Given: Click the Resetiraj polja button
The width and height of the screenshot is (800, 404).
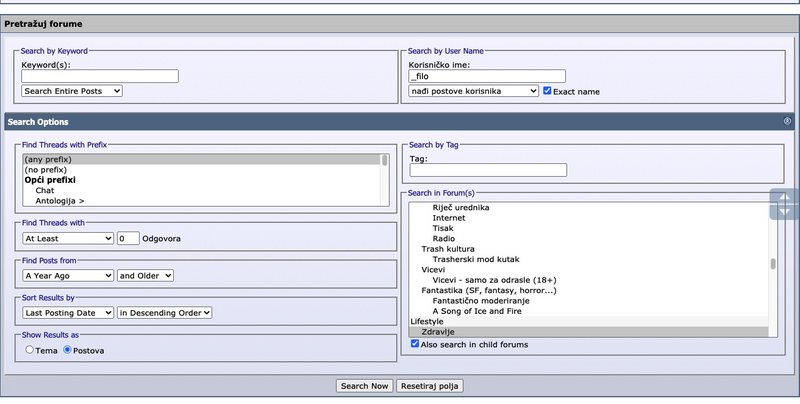Looking at the screenshot, I should pyautogui.click(x=429, y=386).
